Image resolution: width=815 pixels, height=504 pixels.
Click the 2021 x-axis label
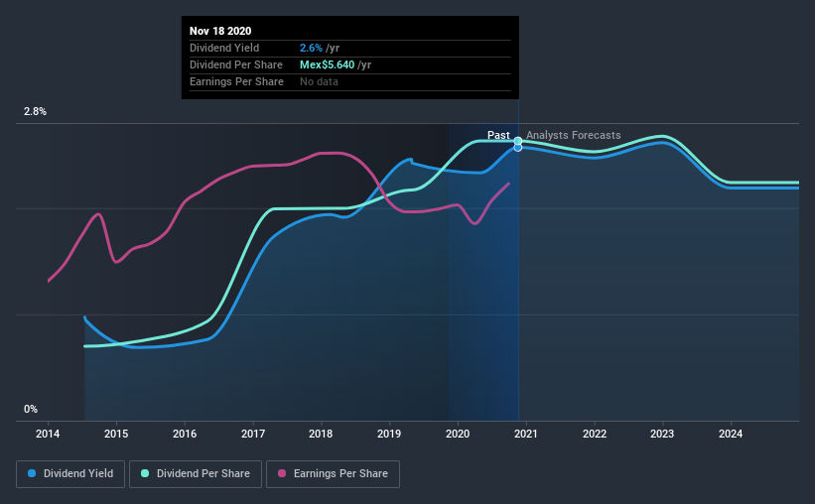526,434
